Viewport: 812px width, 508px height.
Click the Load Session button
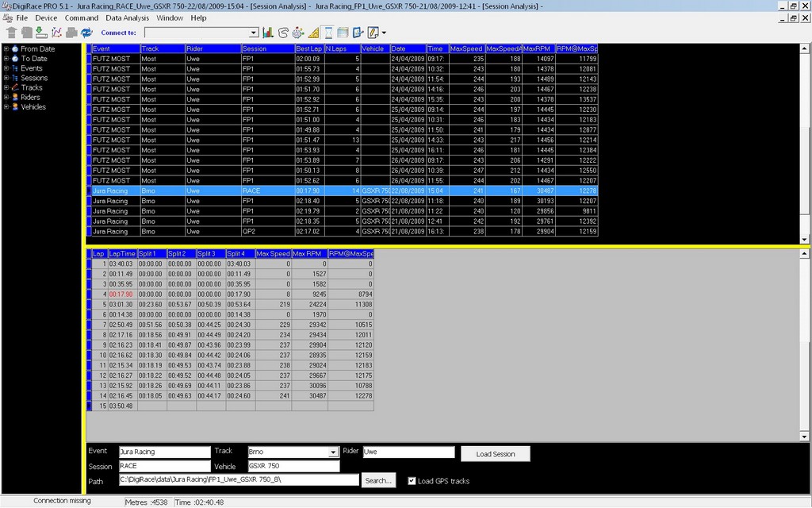pos(495,454)
